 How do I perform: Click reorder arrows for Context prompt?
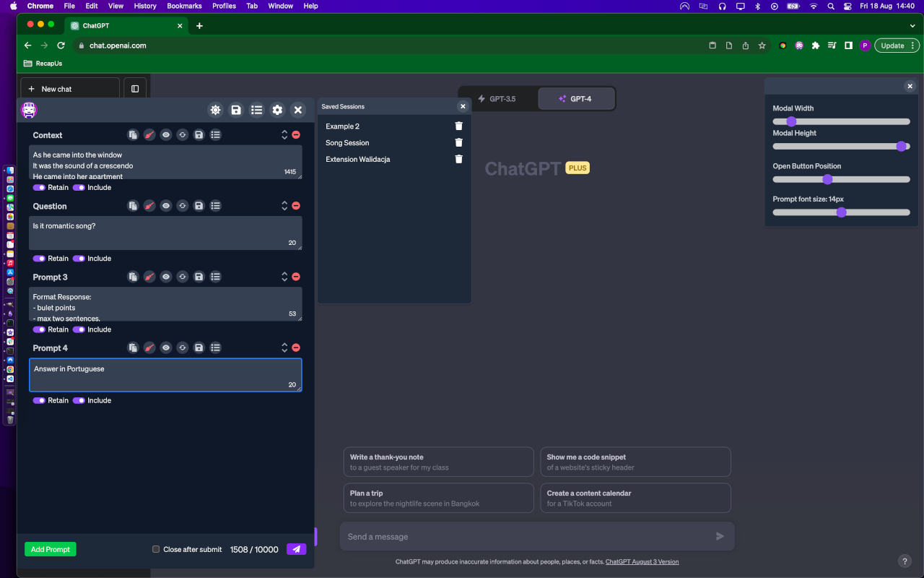tap(284, 135)
